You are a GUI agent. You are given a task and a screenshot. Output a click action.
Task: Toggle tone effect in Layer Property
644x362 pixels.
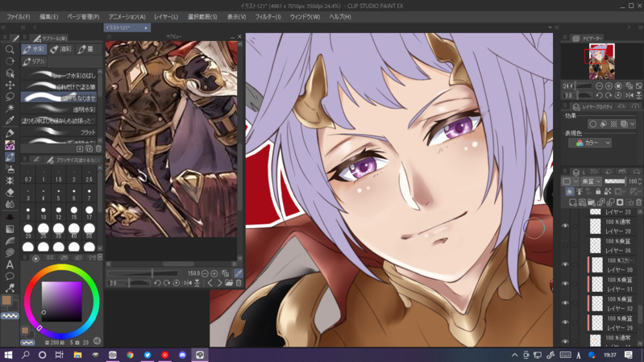click(x=613, y=123)
